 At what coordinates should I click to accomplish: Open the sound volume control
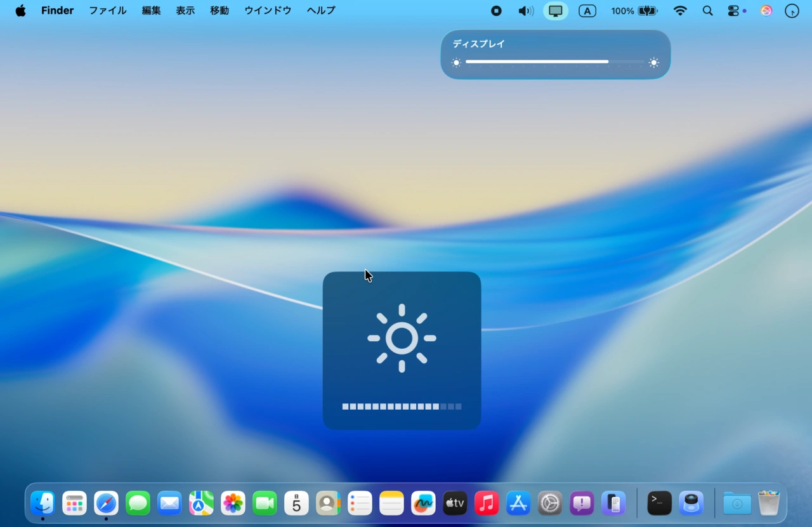pyautogui.click(x=526, y=10)
